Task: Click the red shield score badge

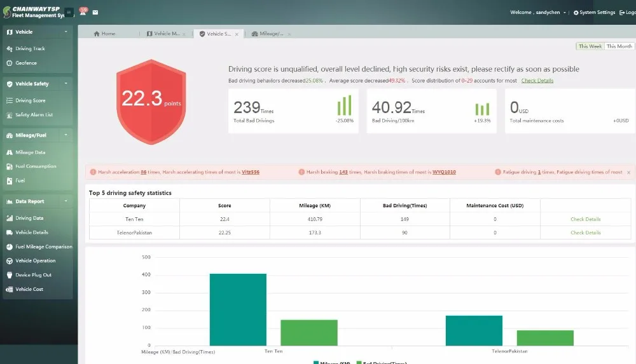Action: 151,102
